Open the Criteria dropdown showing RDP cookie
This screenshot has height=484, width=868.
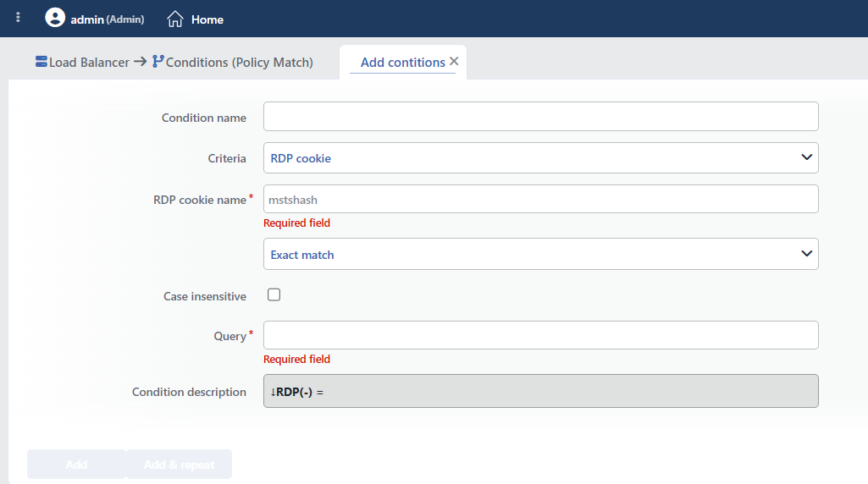541,158
